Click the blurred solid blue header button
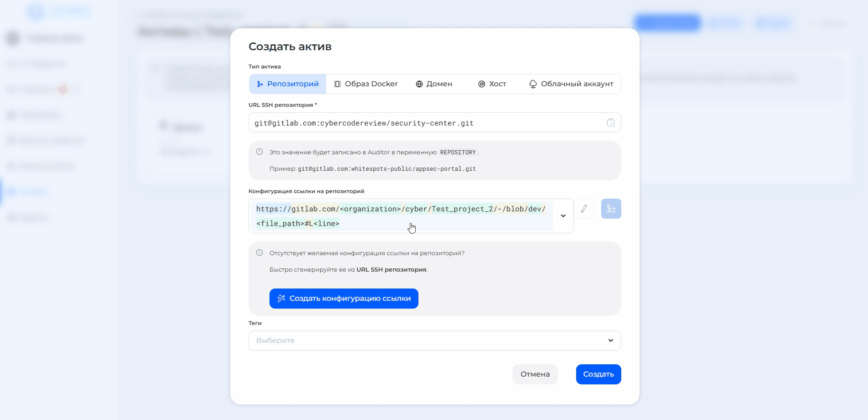868x420 pixels. point(667,22)
